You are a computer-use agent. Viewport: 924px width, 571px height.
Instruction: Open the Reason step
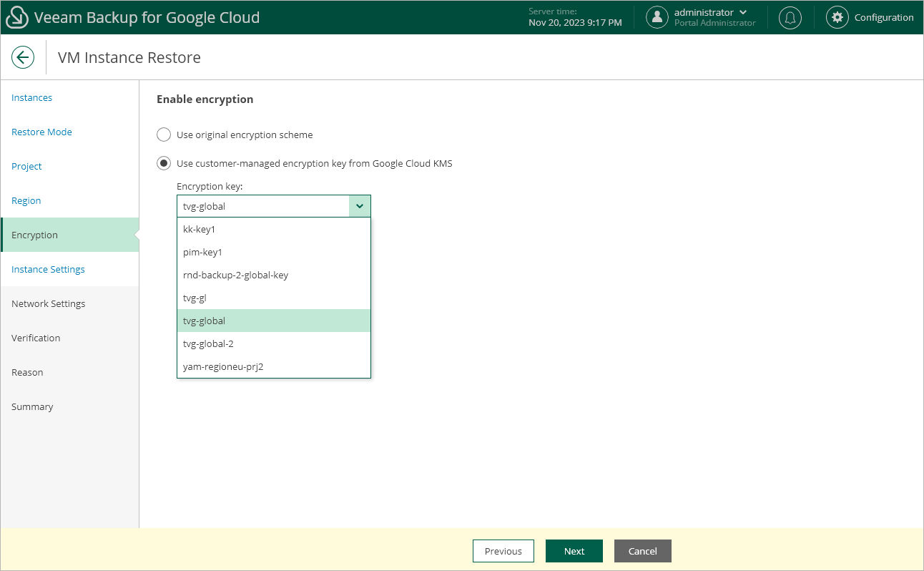pos(70,372)
